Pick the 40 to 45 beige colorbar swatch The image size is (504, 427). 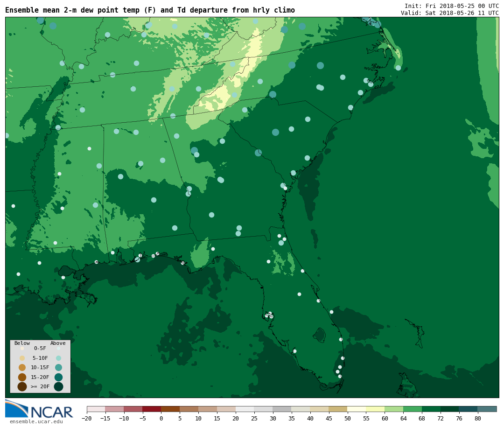[x=320, y=409]
